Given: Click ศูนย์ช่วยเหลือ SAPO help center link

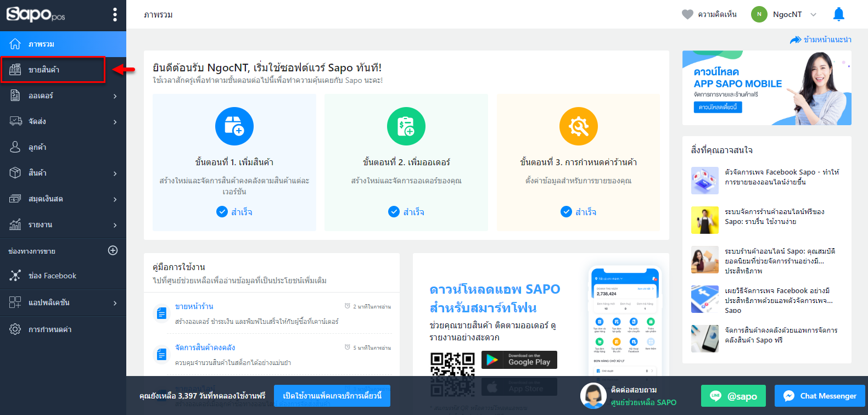Looking at the screenshot, I should coord(643,402).
